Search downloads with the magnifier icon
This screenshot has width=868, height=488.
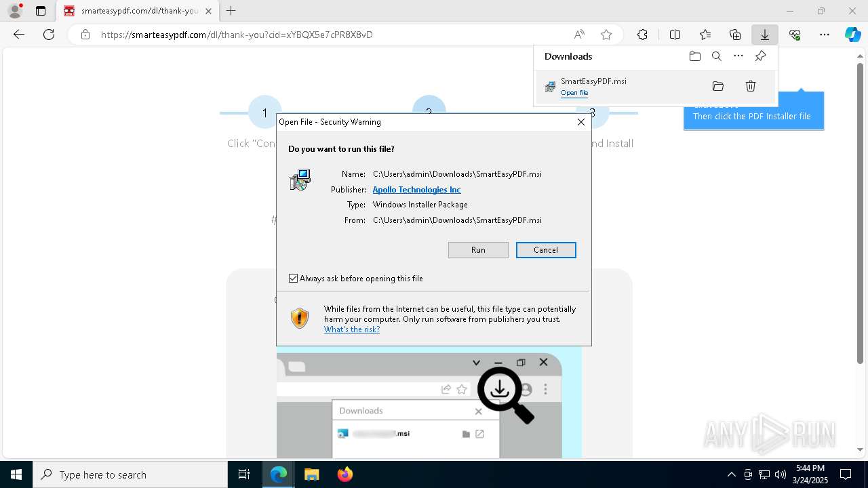(x=717, y=56)
